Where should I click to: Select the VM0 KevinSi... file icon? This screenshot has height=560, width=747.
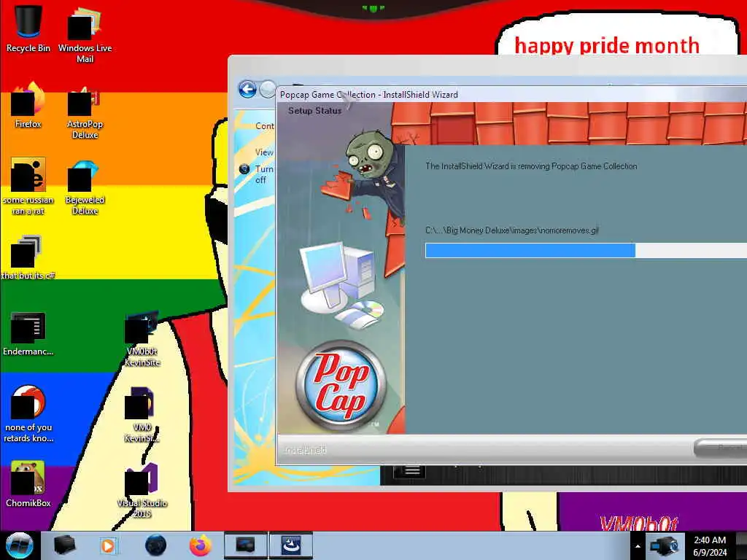pos(142,414)
